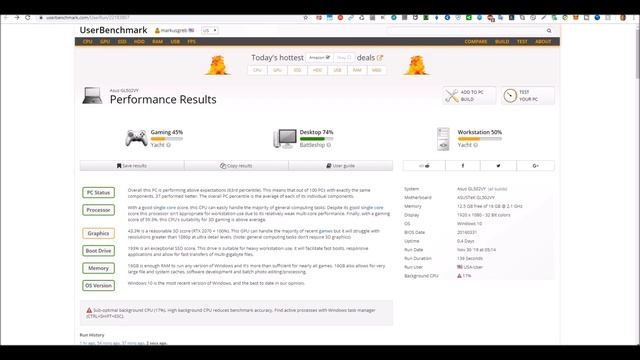Screen dimensions: 640x360
Task: Click the gamepad Gaming icon
Action: tap(136, 138)
